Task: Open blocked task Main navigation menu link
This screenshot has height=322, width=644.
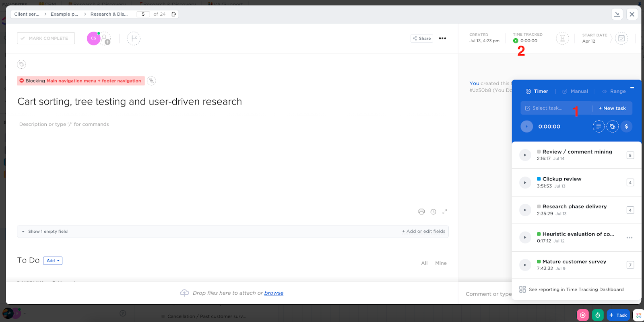Action: click(x=94, y=81)
